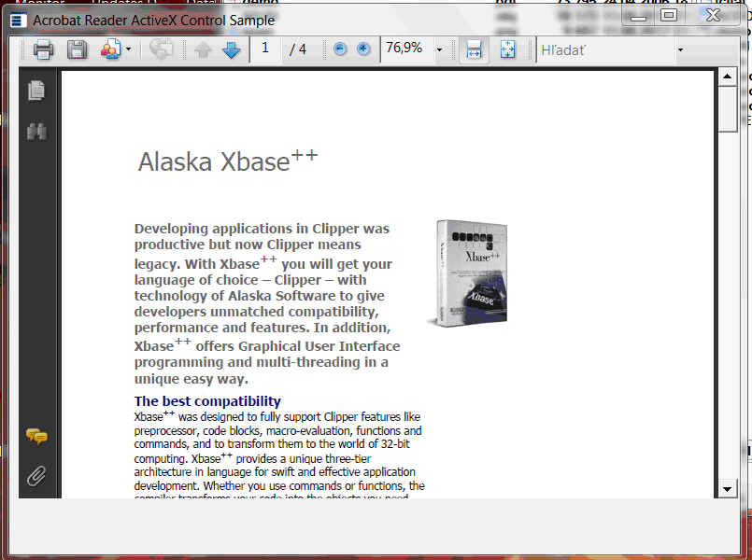Image resolution: width=752 pixels, height=560 pixels.
Task: Minimize the Acrobat Reader sample window
Action: [x=638, y=16]
